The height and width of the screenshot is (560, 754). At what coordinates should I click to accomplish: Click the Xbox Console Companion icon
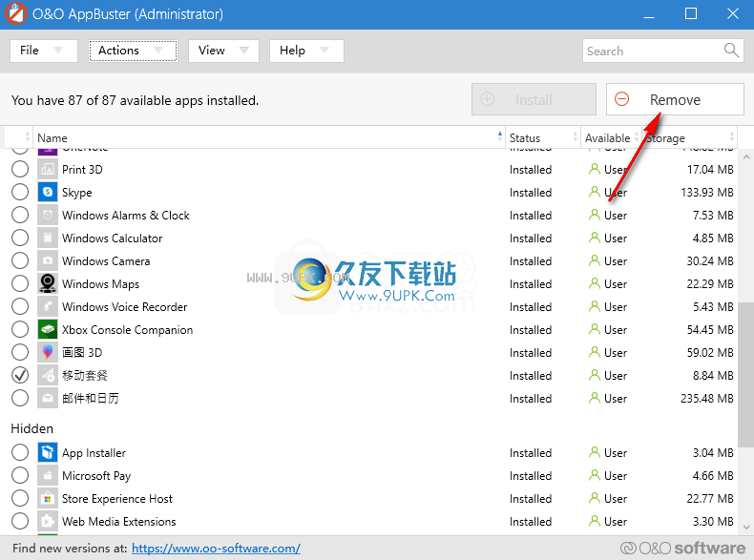pyautogui.click(x=48, y=329)
